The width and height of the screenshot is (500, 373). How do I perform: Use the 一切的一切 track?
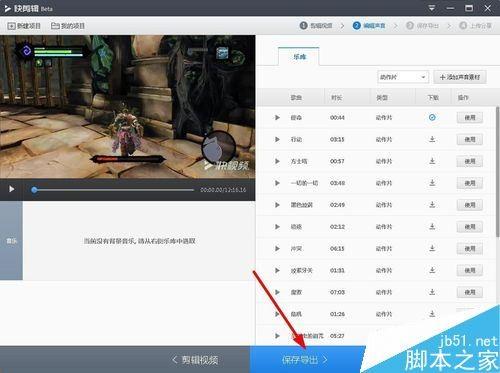470,183
